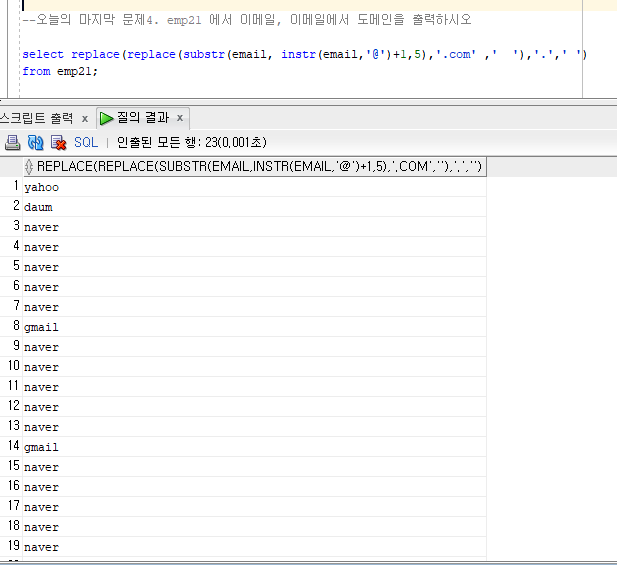Click 'instr' function name in SQL editor

click(298, 54)
